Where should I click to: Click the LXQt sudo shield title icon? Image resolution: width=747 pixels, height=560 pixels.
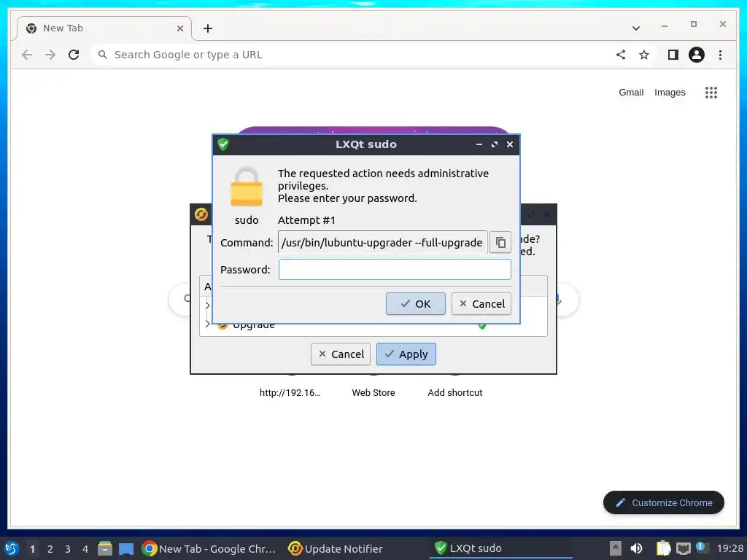pos(223,144)
